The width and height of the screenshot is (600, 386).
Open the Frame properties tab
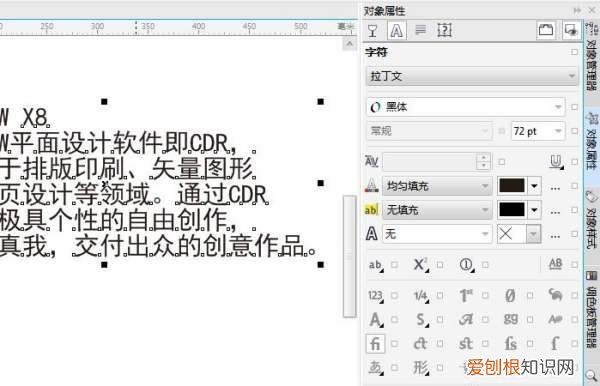tap(444, 30)
